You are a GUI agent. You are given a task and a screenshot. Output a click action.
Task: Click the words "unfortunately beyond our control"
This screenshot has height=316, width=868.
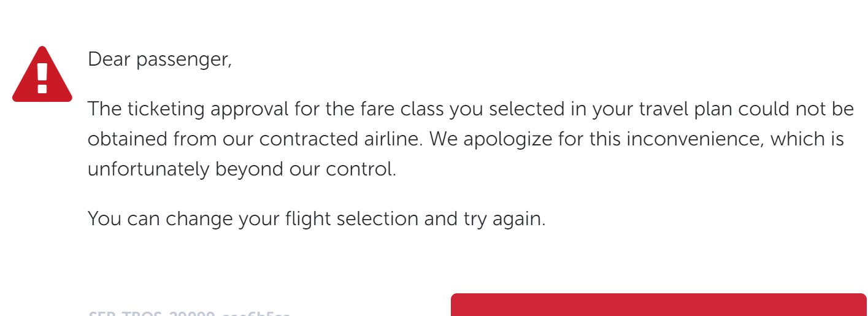[242, 169]
